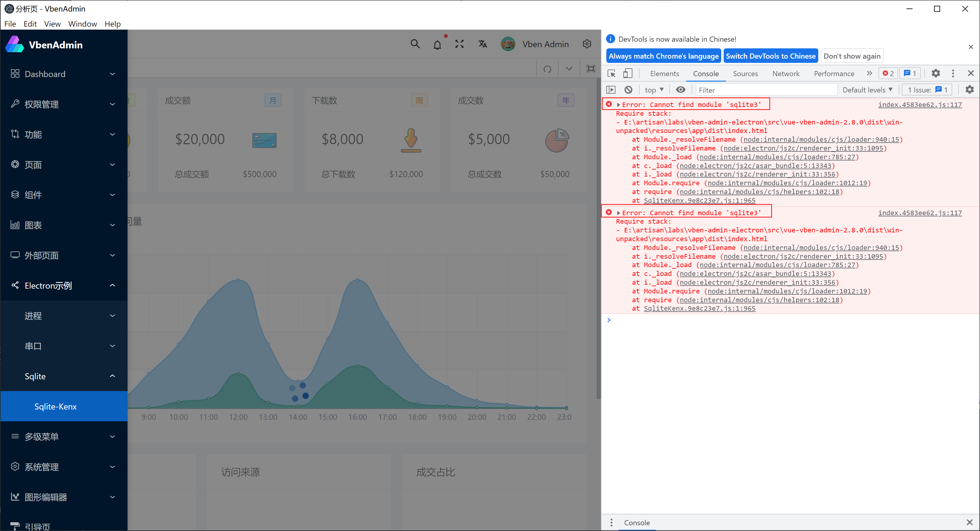This screenshot has width=980, height=531.
Task: Open SqliteKenx.9e8c23e7.js:1:965 link in first error
Action: [x=699, y=200]
